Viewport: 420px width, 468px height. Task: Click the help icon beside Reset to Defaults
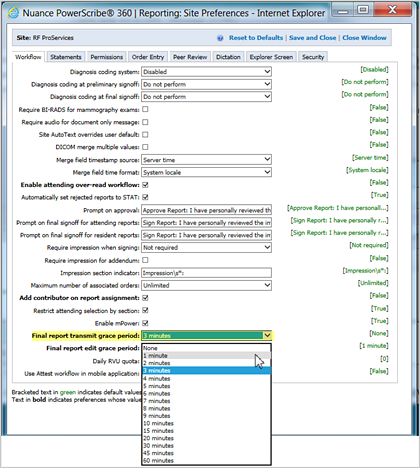(220, 38)
